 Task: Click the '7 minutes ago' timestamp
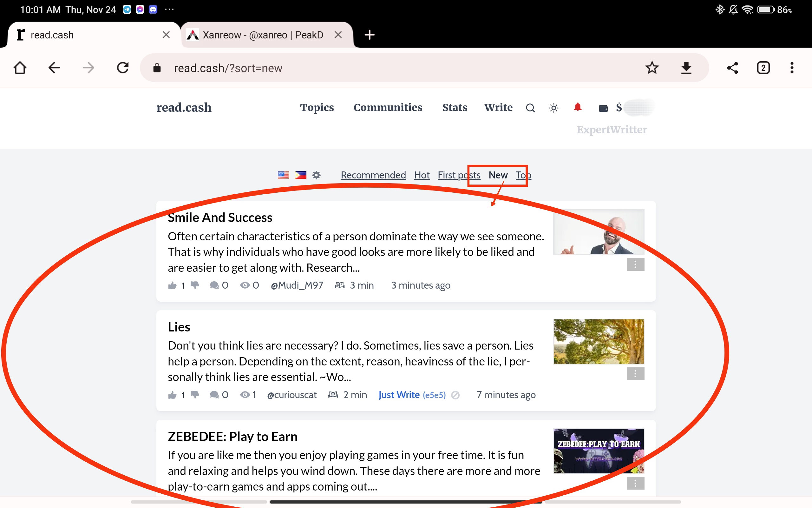pyautogui.click(x=506, y=395)
